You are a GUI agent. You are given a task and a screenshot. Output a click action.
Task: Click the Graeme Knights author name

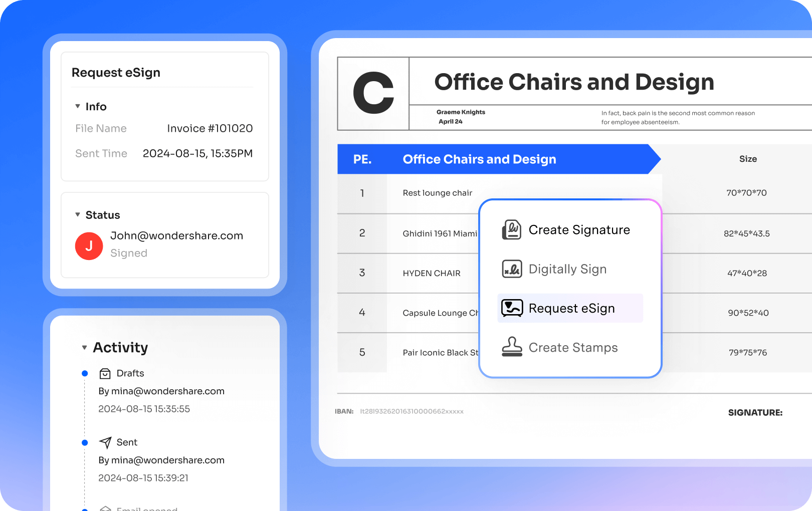(x=461, y=112)
